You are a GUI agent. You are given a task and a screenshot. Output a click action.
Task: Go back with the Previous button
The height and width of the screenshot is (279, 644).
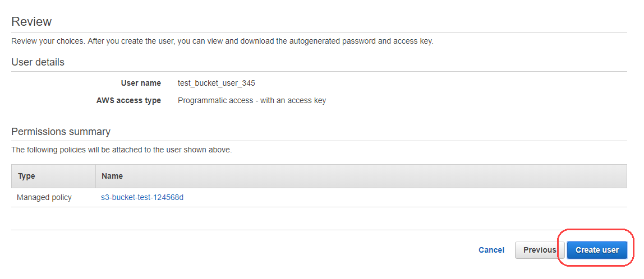coord(539,250)
